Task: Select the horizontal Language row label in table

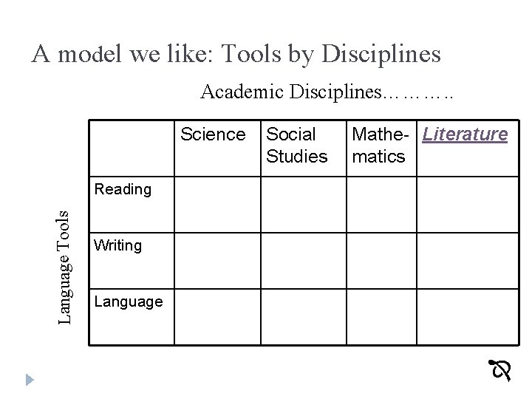Action: tap(129, 301)
